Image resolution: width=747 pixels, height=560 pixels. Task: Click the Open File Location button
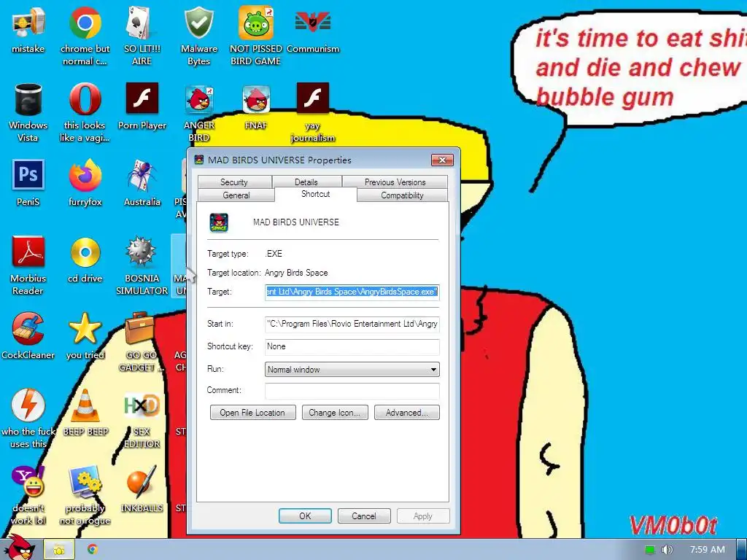click(252, 413)
